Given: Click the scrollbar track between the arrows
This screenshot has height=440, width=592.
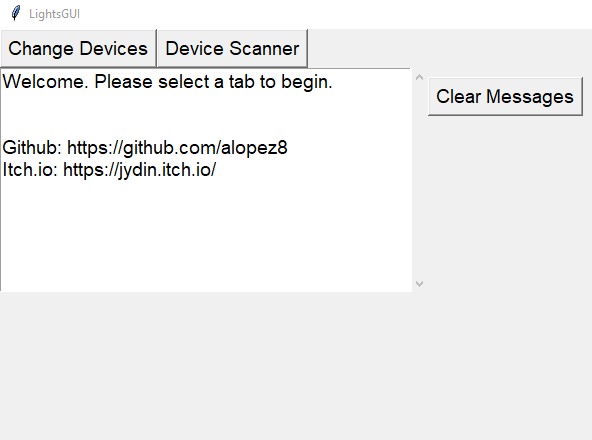Looking at the screenshot, I should click(419, 181).
